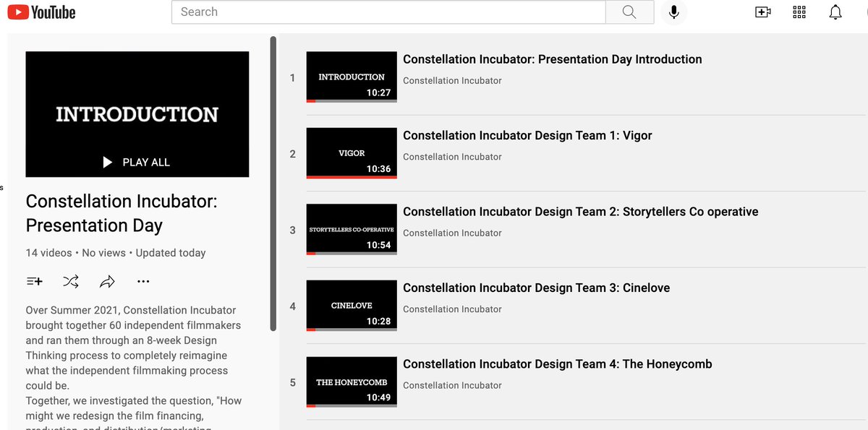The image size is (868, 430).
Task: Click the 10:27 duration badge
Action: (378, 93)
